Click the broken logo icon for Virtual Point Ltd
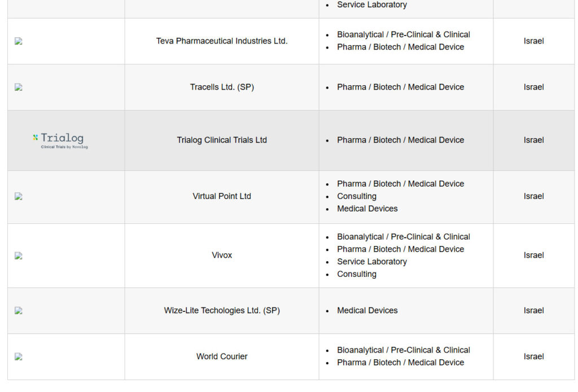Image resolution: width=578 pixels, height=392 pixels. point(19,196)
